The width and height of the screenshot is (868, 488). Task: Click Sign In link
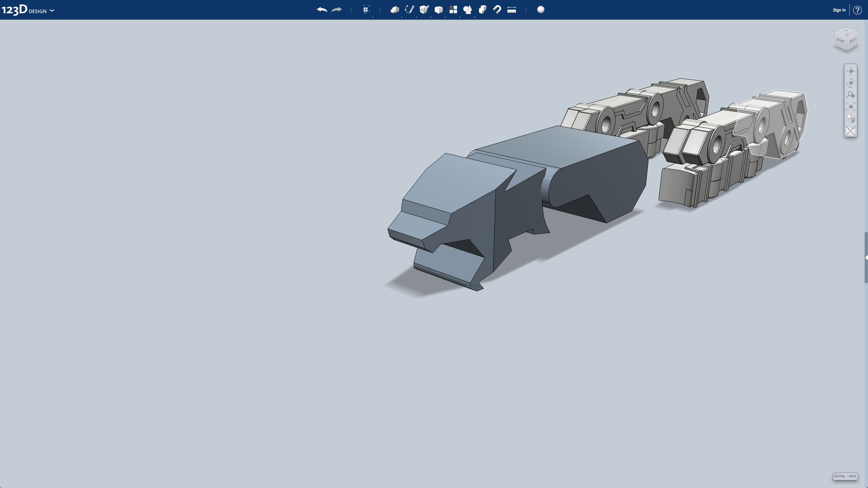pyautogui.click(x=839, y=10)
